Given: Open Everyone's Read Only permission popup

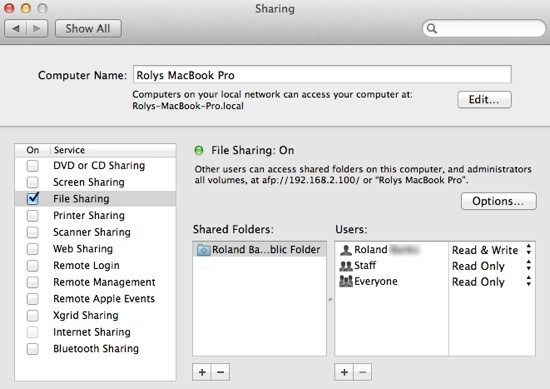Looking at the screenshot, I should (492, 282).
